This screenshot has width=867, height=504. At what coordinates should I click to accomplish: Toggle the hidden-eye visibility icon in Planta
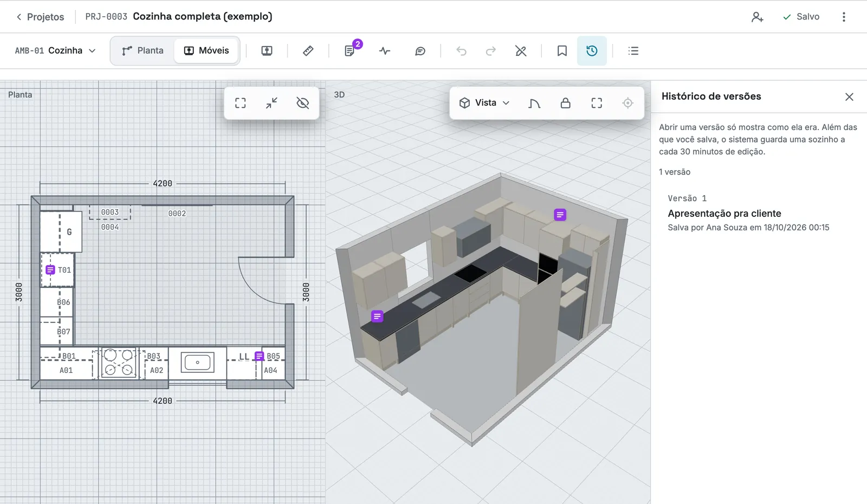303,103
